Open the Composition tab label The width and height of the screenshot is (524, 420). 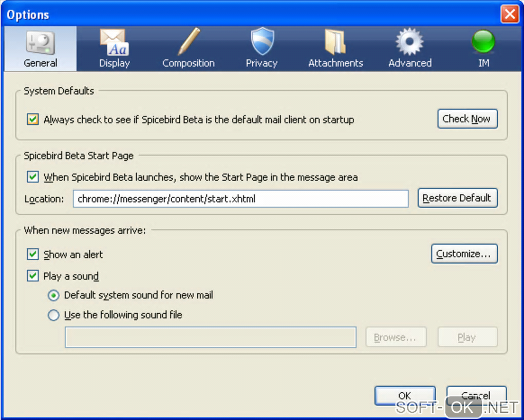tap(189, 64)
